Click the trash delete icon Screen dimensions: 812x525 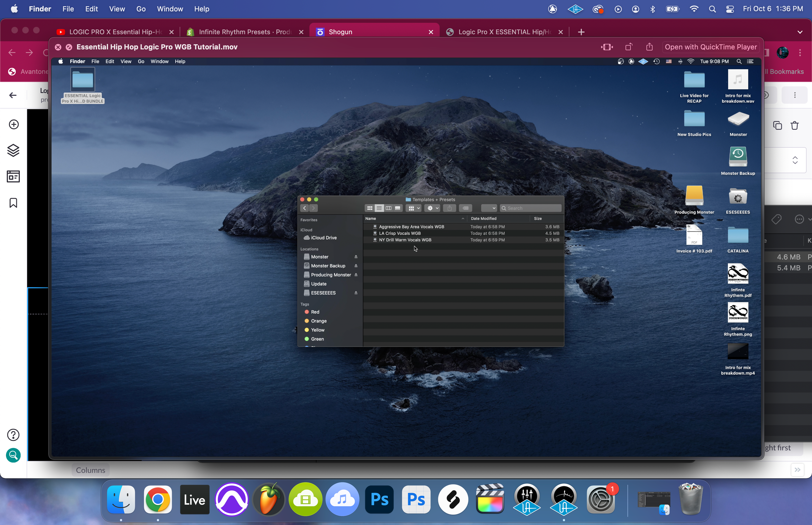(x=795, y=125)
